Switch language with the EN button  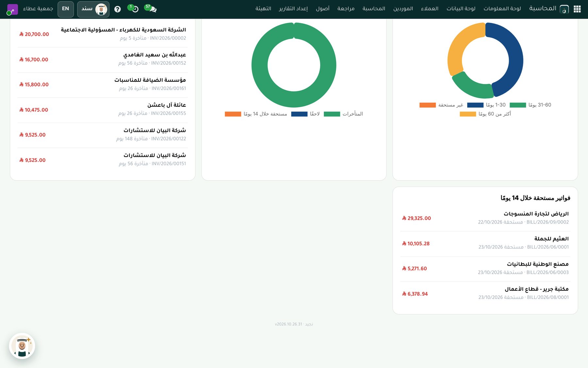[x=66, y=9]
